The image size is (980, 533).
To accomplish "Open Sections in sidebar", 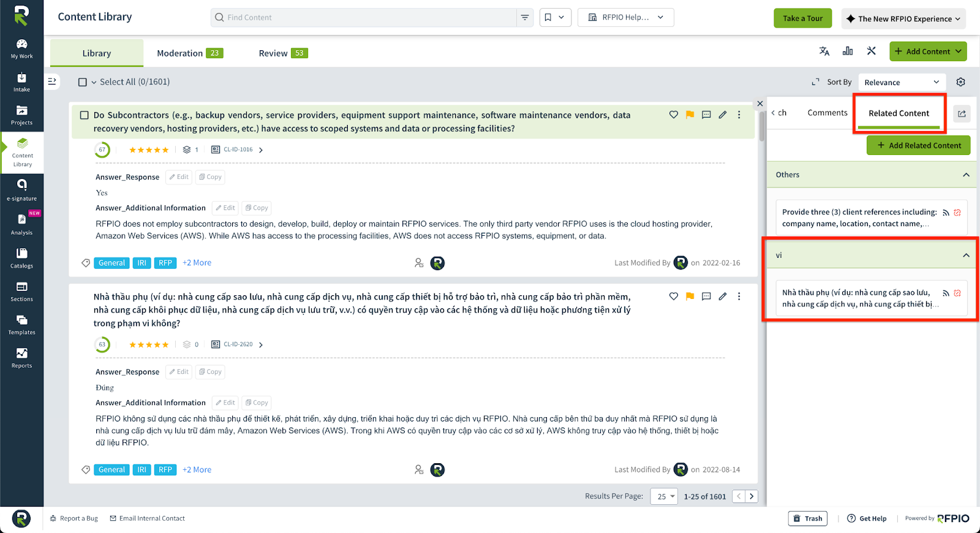I will click(21, 292).
